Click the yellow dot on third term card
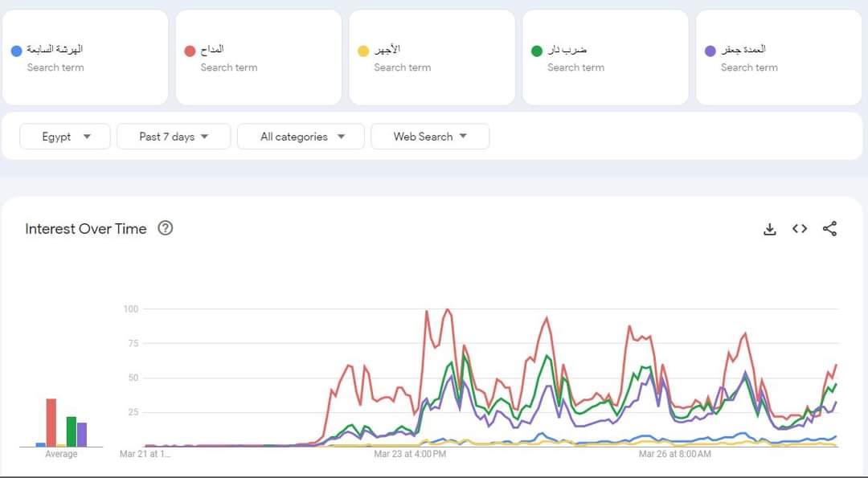 pos(363,51)
